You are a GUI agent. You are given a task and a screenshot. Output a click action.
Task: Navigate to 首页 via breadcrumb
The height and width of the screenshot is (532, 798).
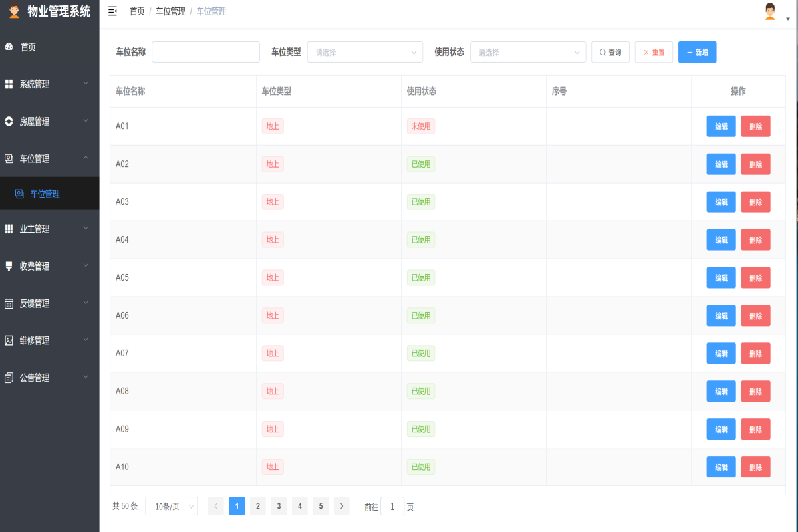click(x=136, y=11)
